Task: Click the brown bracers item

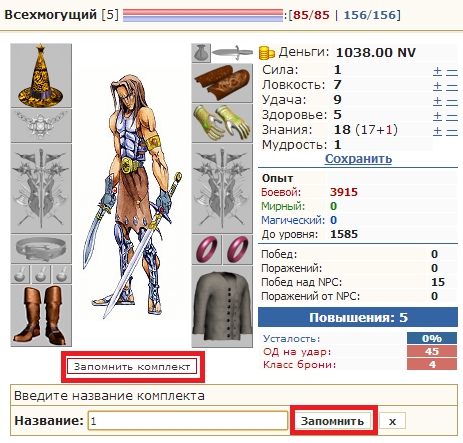Action: pos(222,83)
